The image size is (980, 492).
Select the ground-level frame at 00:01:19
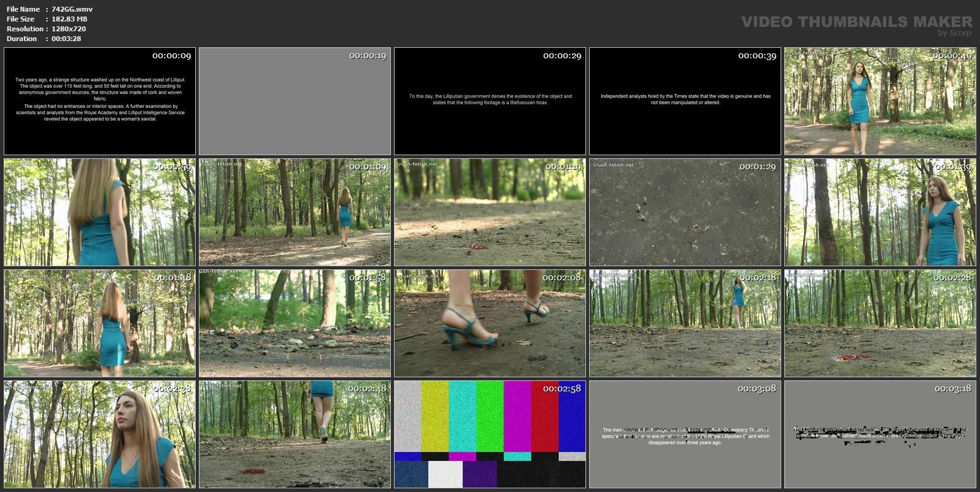[x=490, y=212]
